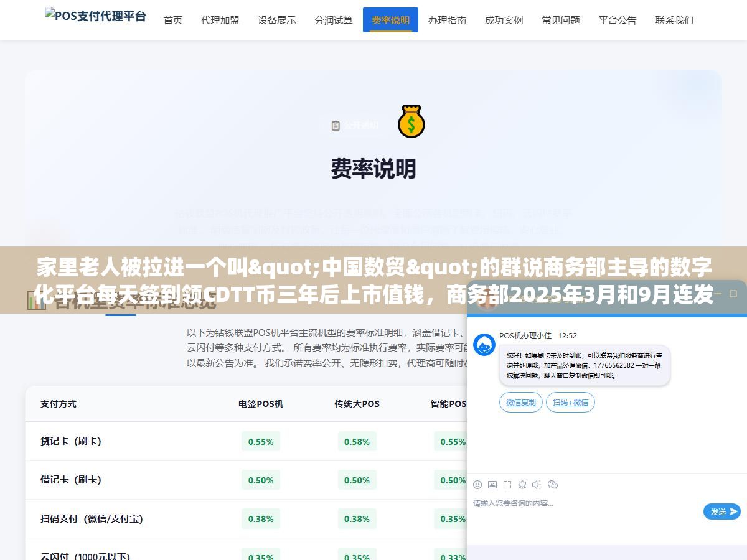The width and height of the screenshot is (747, 560).
Task: Click 0.38% rate for 扫码支付 传统大POS
Action: coord(357,518)
